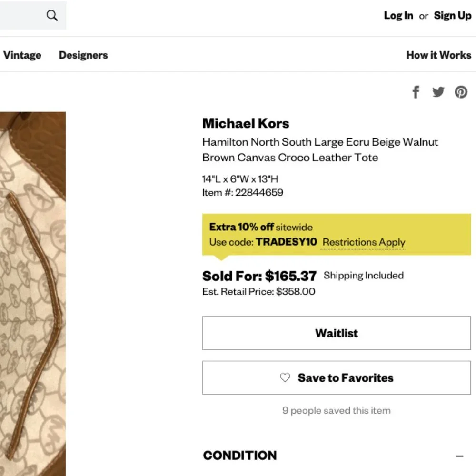Share item on Facebook
The width and height of the screenshot is (476, 476).
(x=416, y=92)
